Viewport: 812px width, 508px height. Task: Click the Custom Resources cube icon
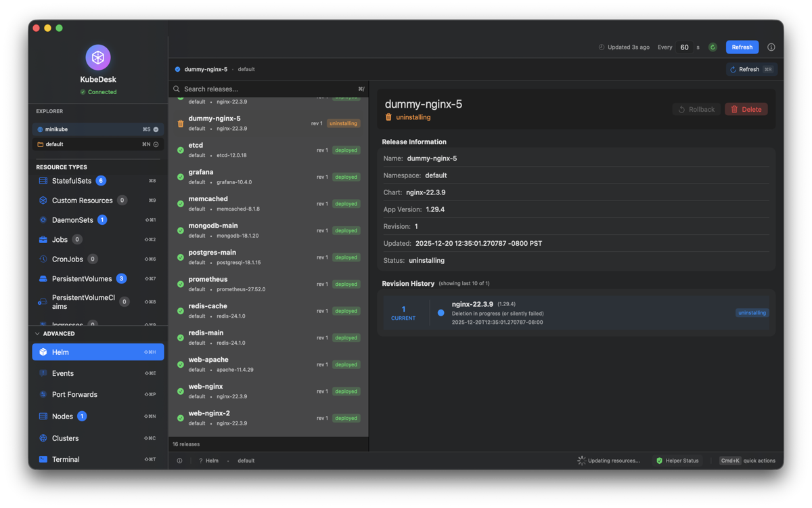coord(43,200)
